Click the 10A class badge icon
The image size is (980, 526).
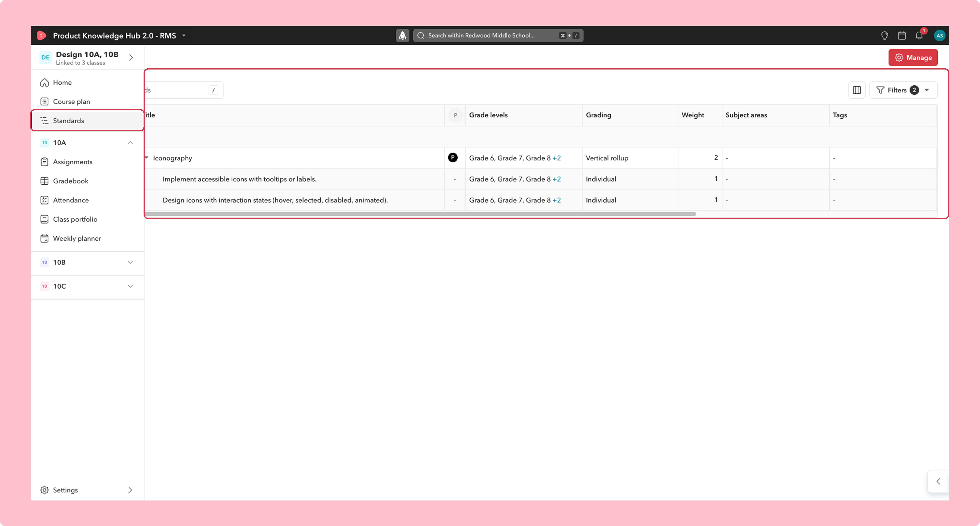(45, 143)
